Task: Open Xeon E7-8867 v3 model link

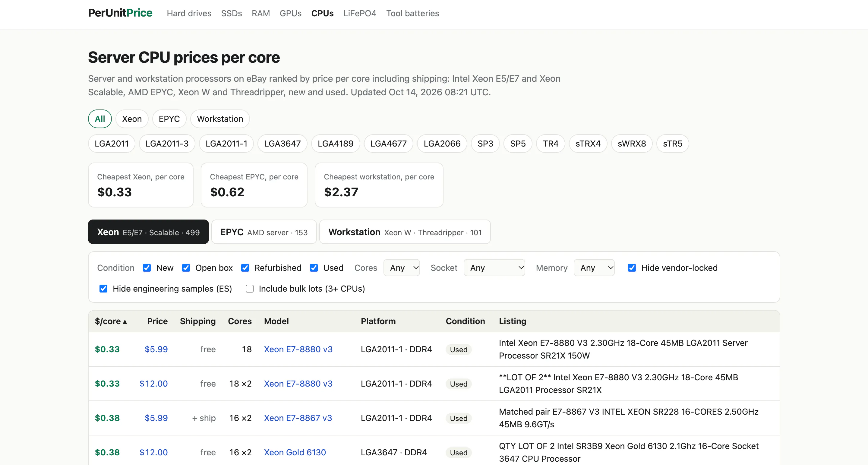Action: tap(298, 418)
